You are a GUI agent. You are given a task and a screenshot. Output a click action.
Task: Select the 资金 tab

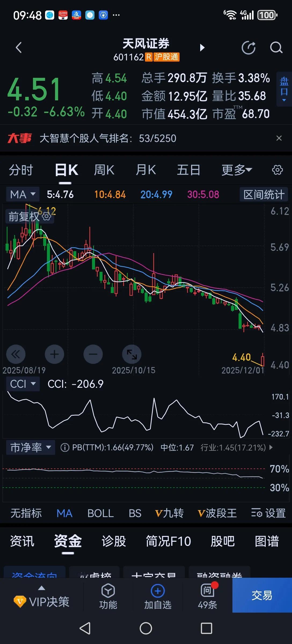[68, 541]
